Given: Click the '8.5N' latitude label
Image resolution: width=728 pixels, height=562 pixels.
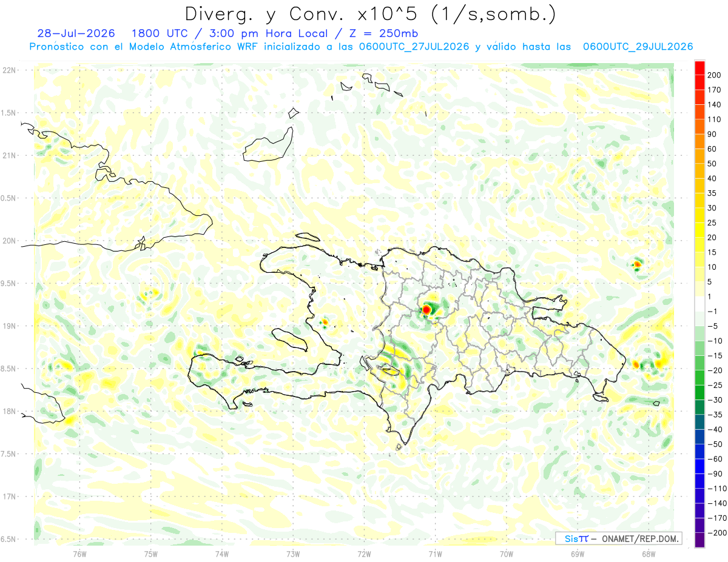Looking at the screenshot, I should [8, 369].
